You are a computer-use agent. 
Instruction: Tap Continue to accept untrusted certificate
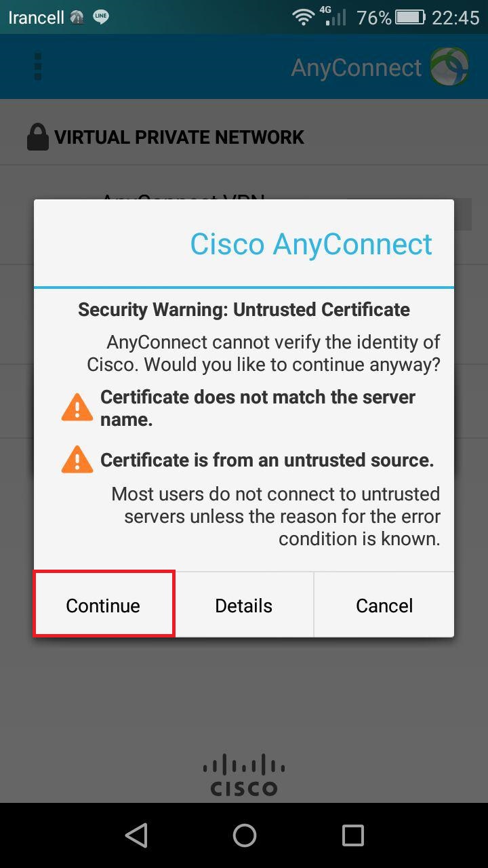(x=104, y=605)
